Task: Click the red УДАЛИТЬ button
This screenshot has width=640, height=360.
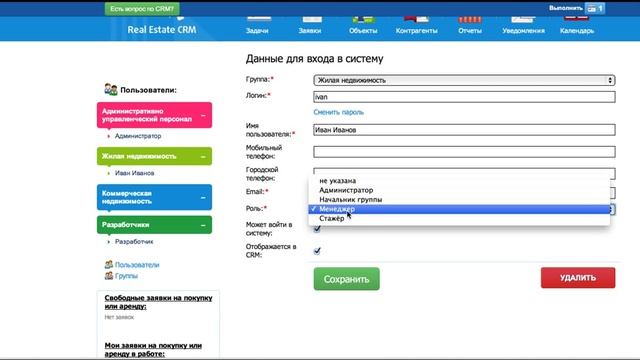Action: coord(578,278)
